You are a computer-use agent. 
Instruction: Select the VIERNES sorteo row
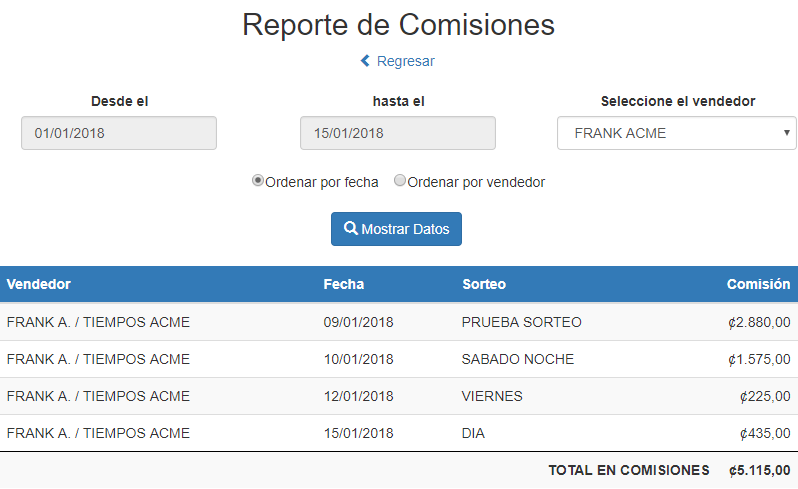399,396
